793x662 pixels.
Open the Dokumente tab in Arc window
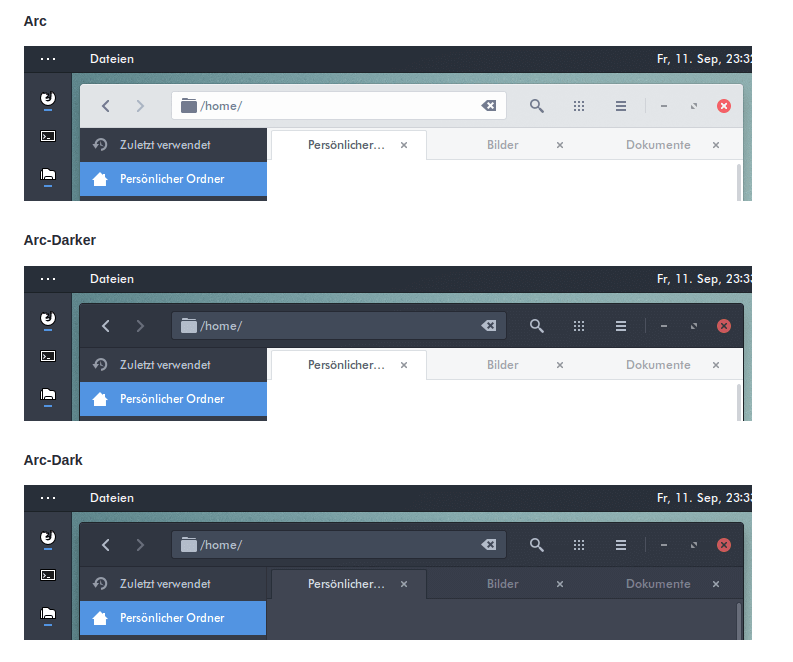(x=658, y=145)
